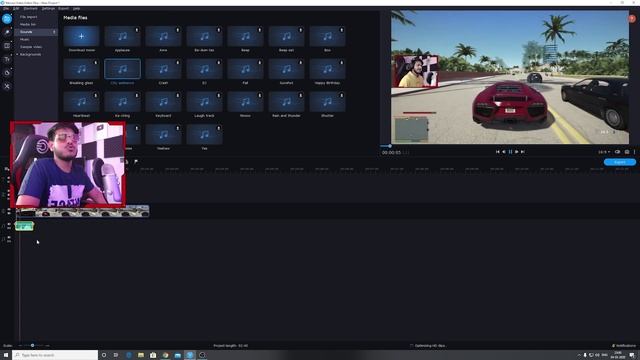The width and height of the screenshot is (640, 360).
Task: Open the Playback menu
Action: pyautogui.click(x=31, y=9)
